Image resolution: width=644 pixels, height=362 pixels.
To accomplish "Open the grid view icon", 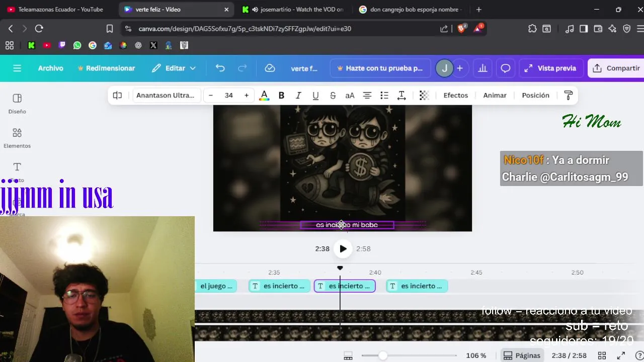I will 602,355.
